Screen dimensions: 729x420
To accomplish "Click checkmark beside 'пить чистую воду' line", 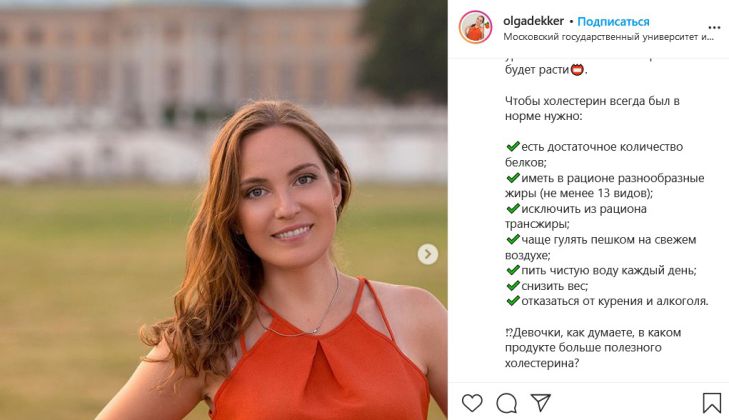I will (x=513, y=270).
